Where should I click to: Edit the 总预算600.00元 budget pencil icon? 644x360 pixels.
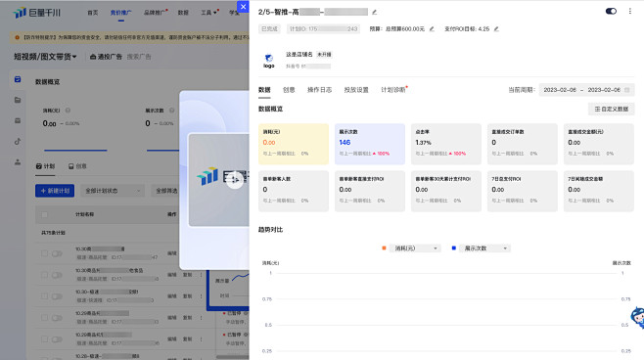pyautogui.click(x=432, y=29)
